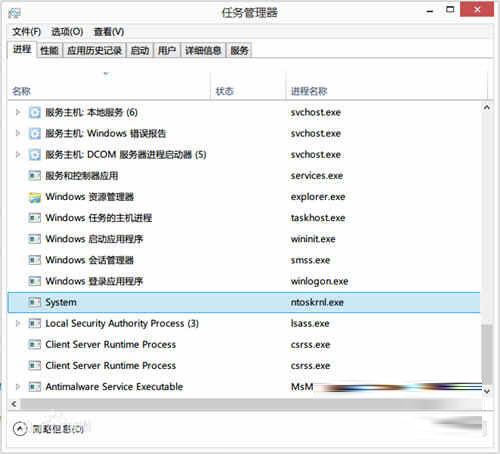This screenshot has width=500, height=454.
Task: Click the vertical scrollbar thumb
Action: click(x=487, y=354)
